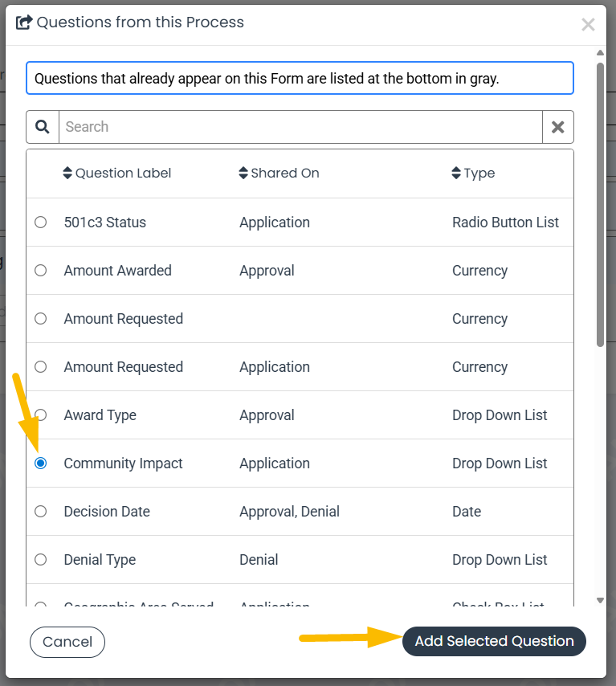Sort by Shared On column arrows
Image resolution: width=616 pixels, height=686 pixels.
tap(243, 173)
